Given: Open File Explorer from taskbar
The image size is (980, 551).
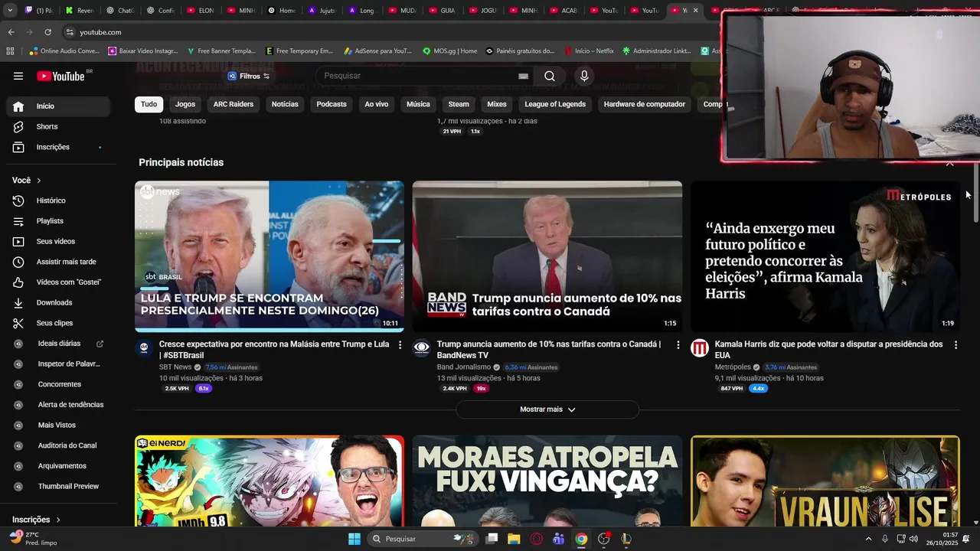Looking at the screenshot, I should 514,539.
